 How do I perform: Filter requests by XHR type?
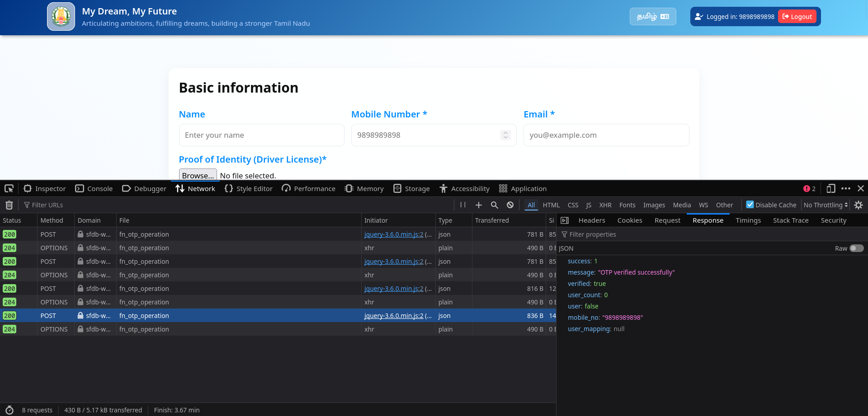pos(605,205)
